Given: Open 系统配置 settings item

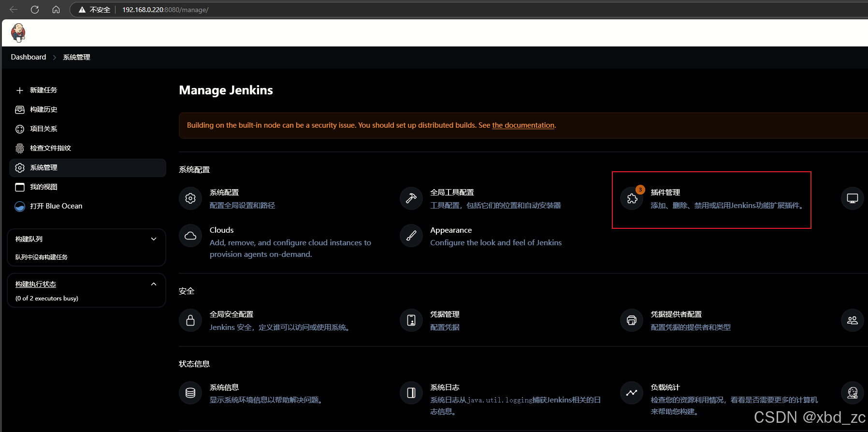Looking at the screenshot, I should coord(224,193).
